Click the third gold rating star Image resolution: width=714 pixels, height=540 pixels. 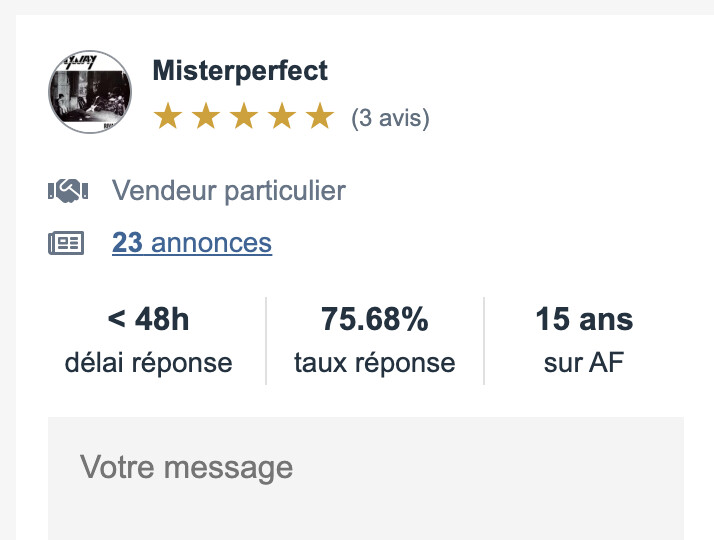[244, 116]
